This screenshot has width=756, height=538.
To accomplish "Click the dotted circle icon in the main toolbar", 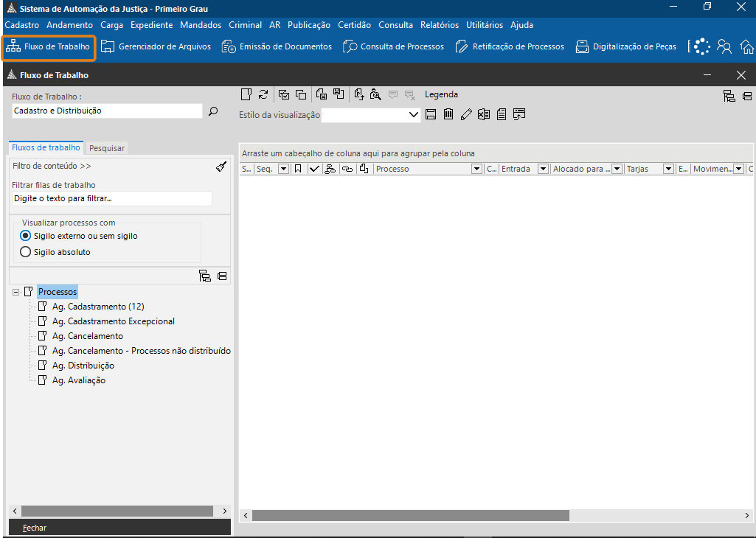I will point(702,46).
